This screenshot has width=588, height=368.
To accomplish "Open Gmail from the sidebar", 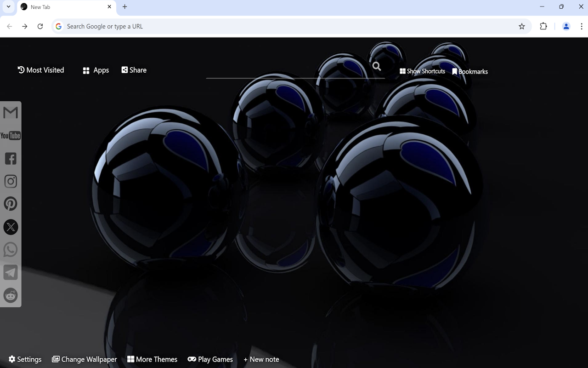I will click(x=11, y=113).
